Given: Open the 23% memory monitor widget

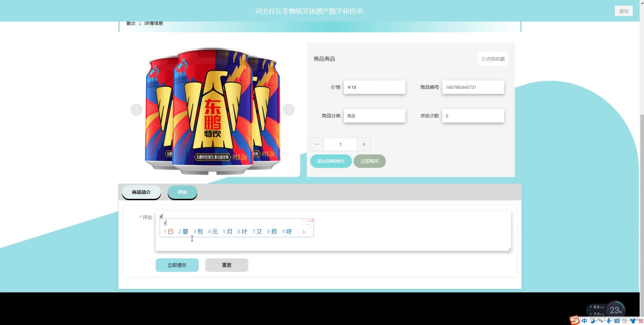Looking at the screenshot, I should [616, 310].
